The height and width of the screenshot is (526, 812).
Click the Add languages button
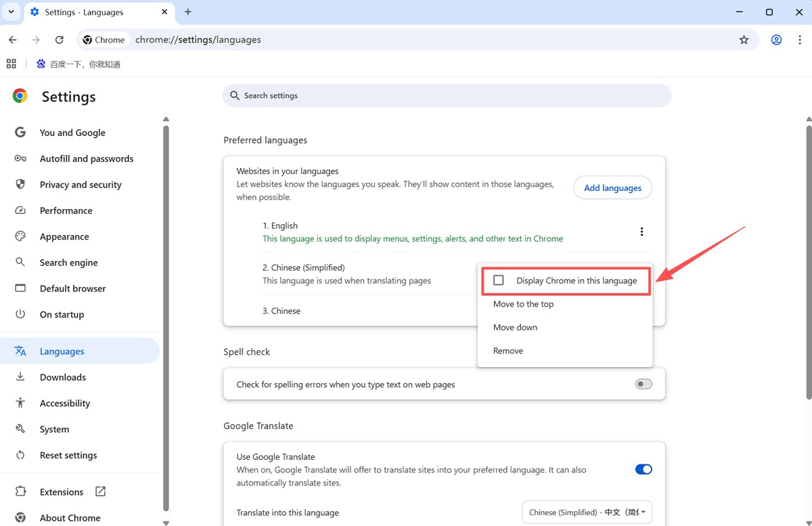tap(612, 188)
